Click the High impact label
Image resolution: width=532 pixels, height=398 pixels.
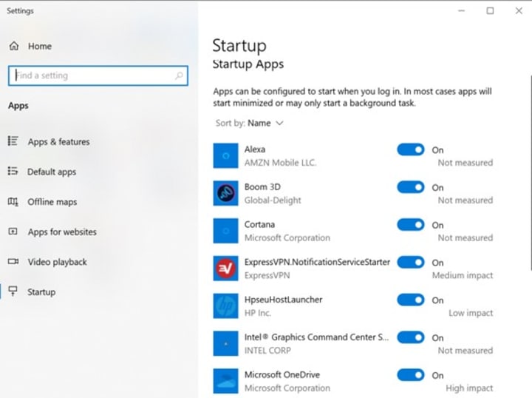tap(470, 388)
